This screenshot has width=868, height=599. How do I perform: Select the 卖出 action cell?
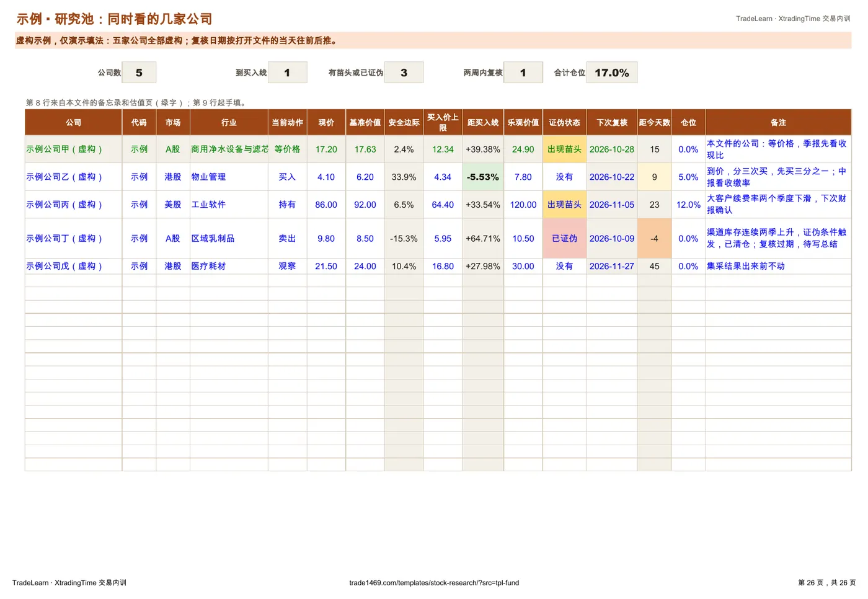coord(287,239)
